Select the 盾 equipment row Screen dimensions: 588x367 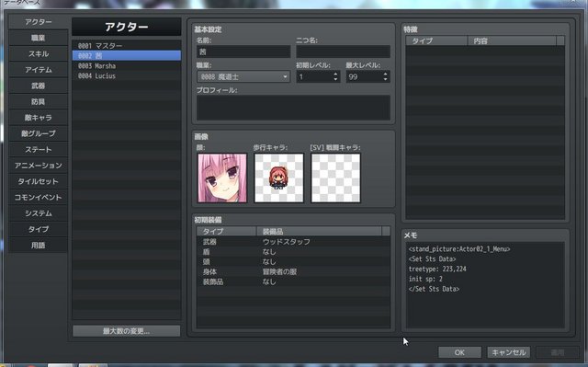pos(293,252)
